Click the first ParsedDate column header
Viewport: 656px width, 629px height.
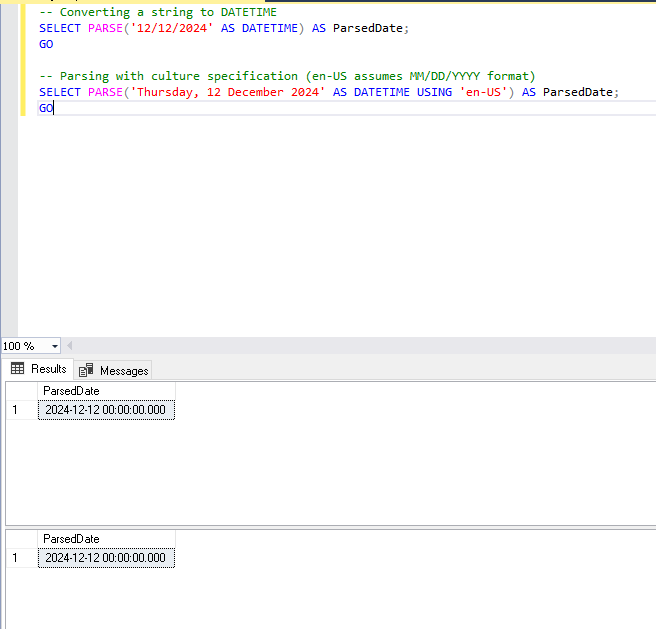click(106, 391)
